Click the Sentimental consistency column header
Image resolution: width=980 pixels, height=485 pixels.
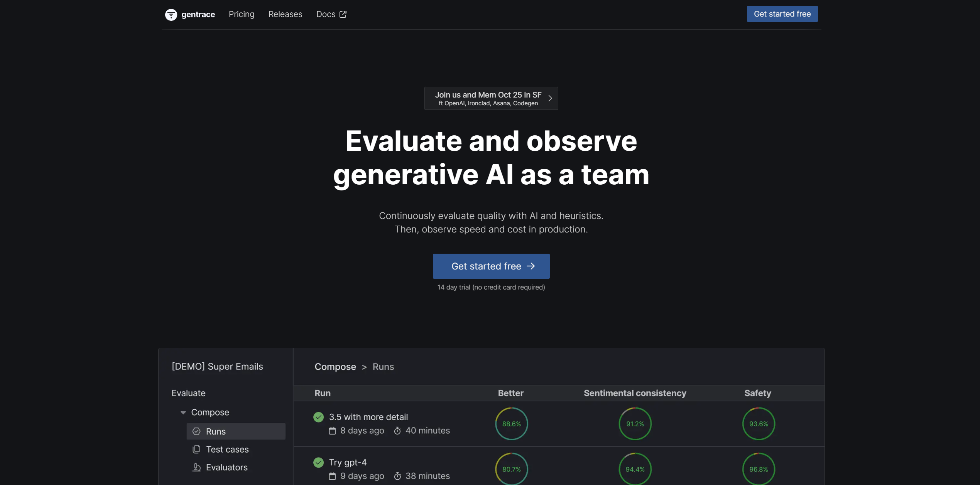635,393
